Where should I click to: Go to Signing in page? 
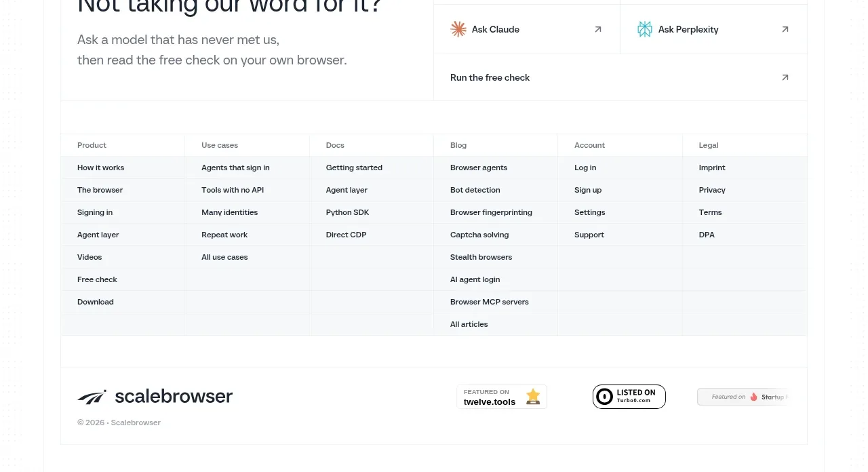(x=95, y=212)
